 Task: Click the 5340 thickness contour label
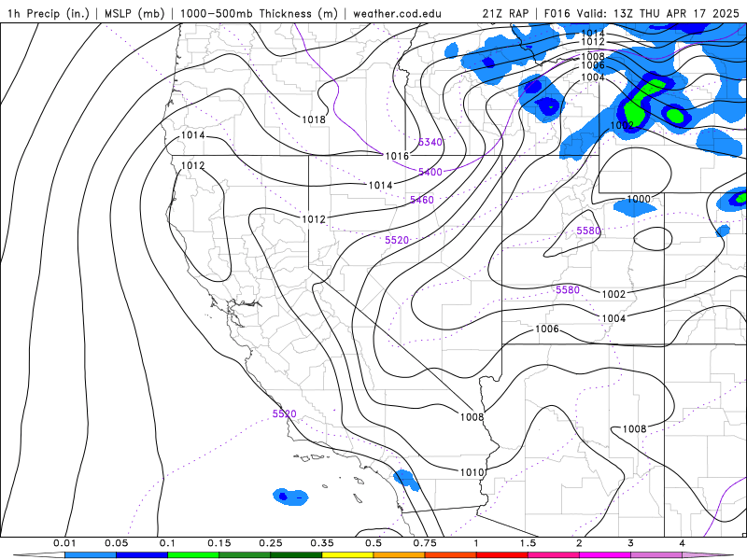pyautogui.click(x=430, y=142)
